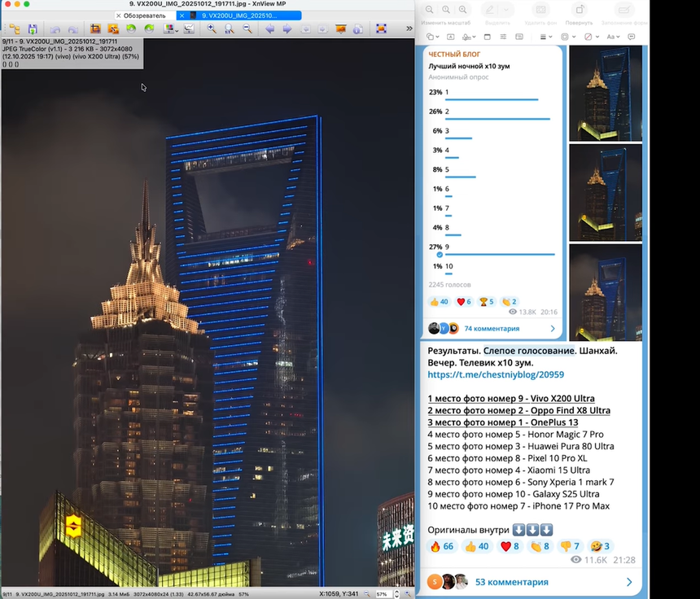
Task: Go to next image with right arrow
Action: (287, 28)
